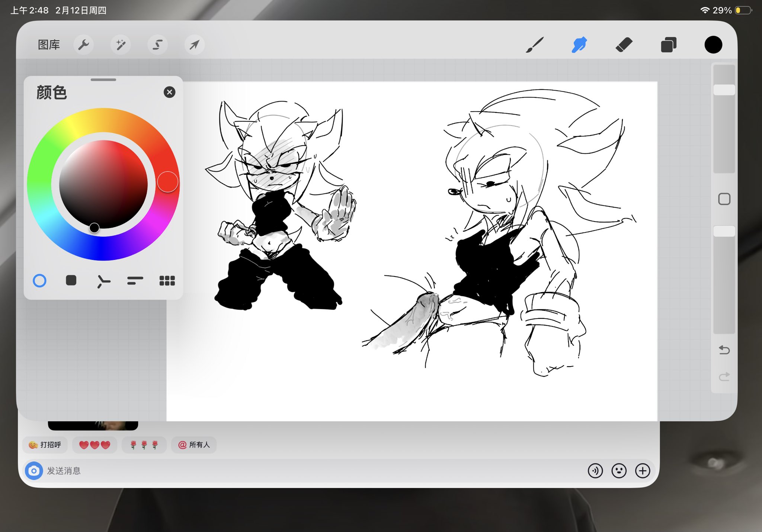762x532 pixels.
Task: Switch to Classic square color tab
Action: tap(71, 280)
